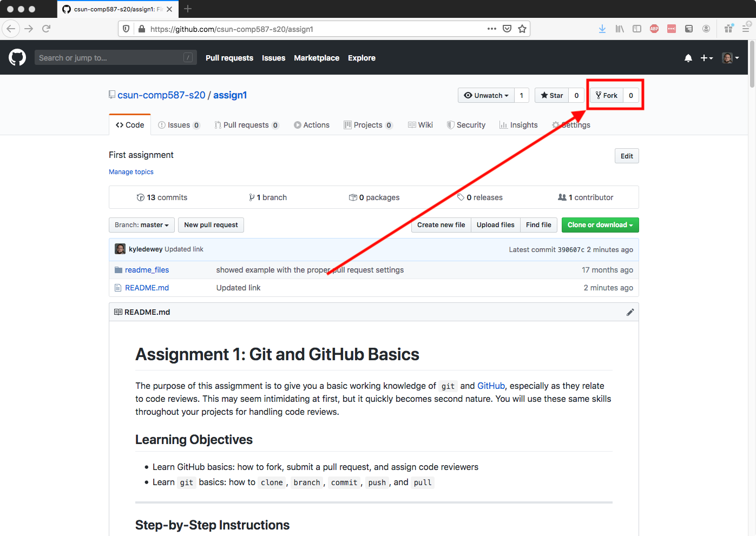Open the Unwatch dropdown
The image size is (756, 536).
click(x=486, y=95)
